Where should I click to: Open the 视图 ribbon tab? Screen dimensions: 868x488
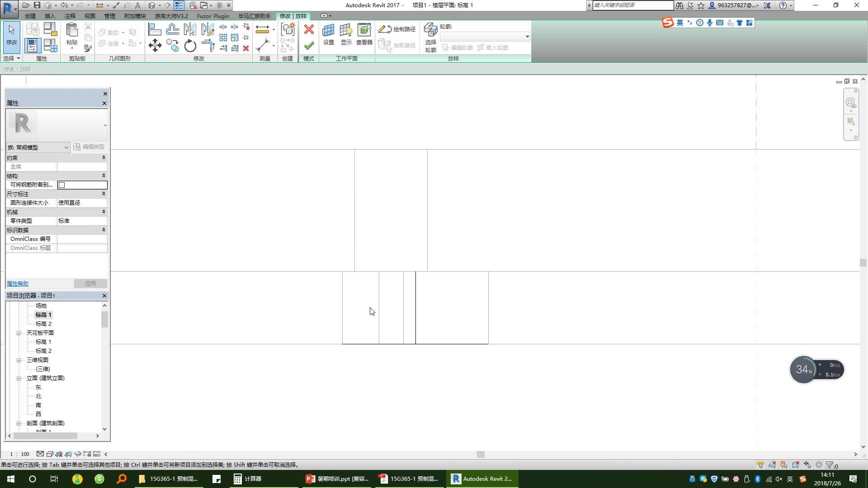pyautogui.click(x=90, y=16)
